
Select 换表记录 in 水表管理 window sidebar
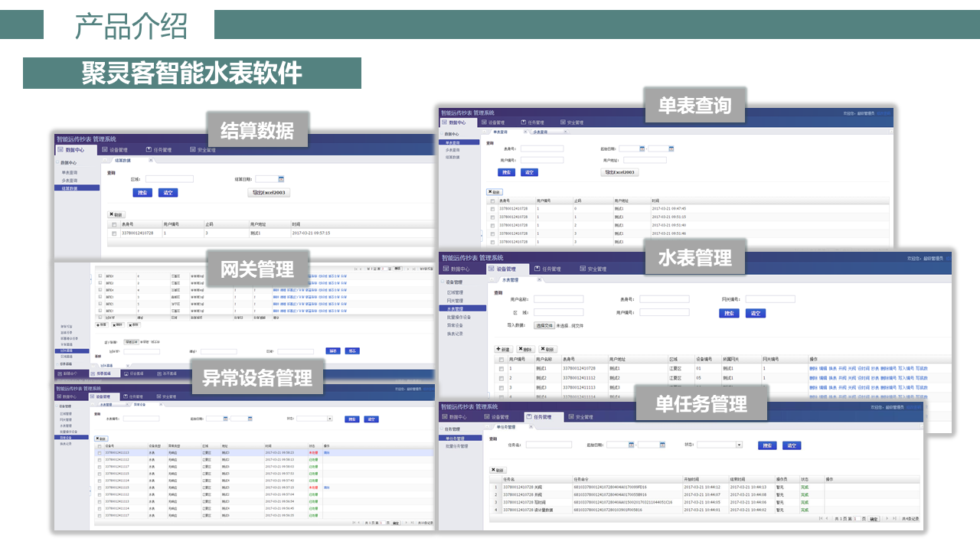click(x=456, y=334)
